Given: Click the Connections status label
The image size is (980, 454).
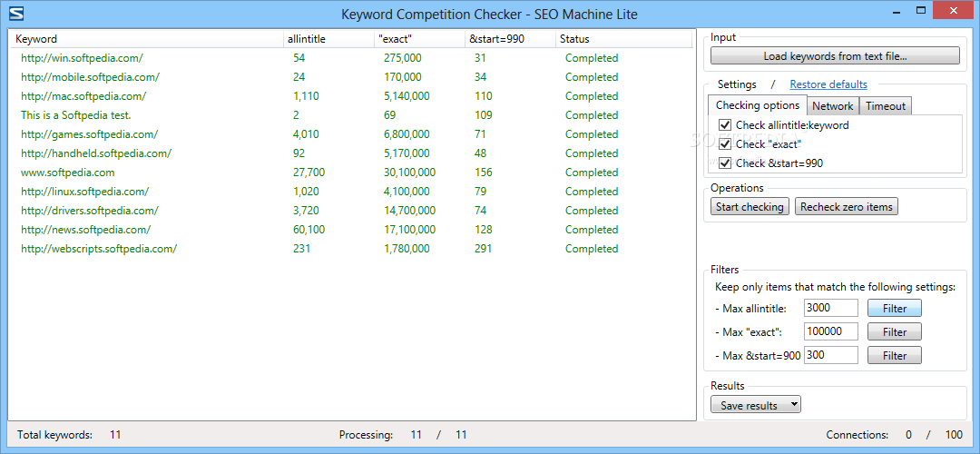Looking at the screenshot, I should click(x=857, y=435).
